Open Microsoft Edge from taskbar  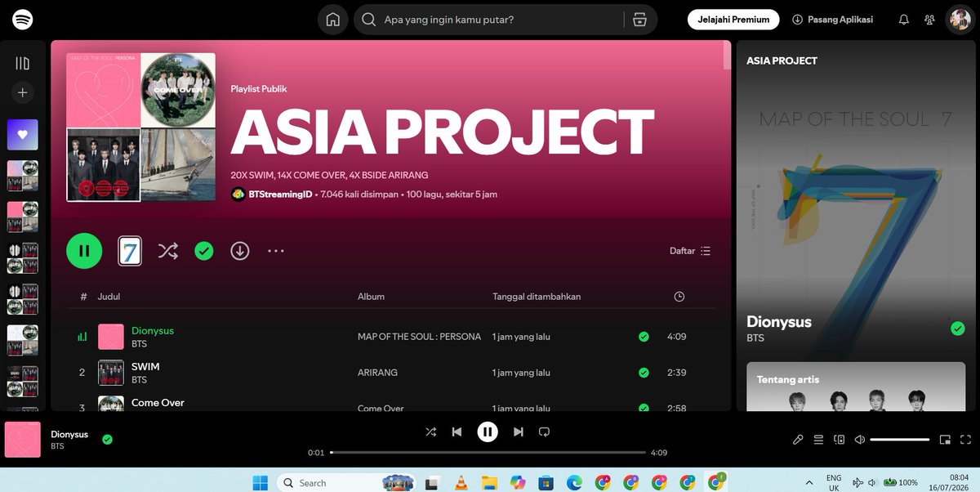(574, 482)
